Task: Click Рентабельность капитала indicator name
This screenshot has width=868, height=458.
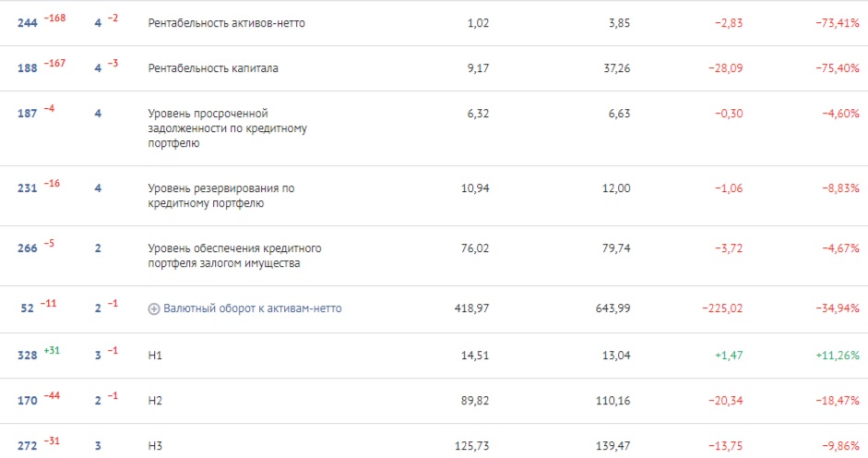Action: [x=213, y=68]
